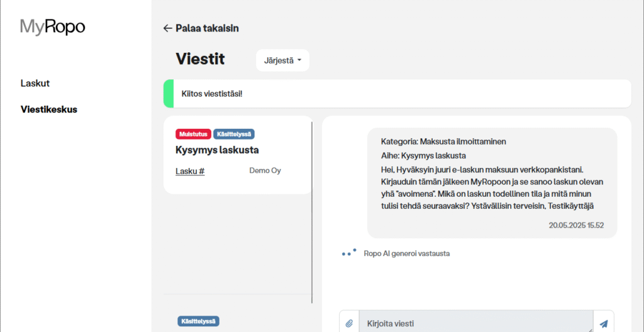Click Aihe: Kysymys laskusta line
Viewport: 644px width, 332px height.
tap(423, 156)
